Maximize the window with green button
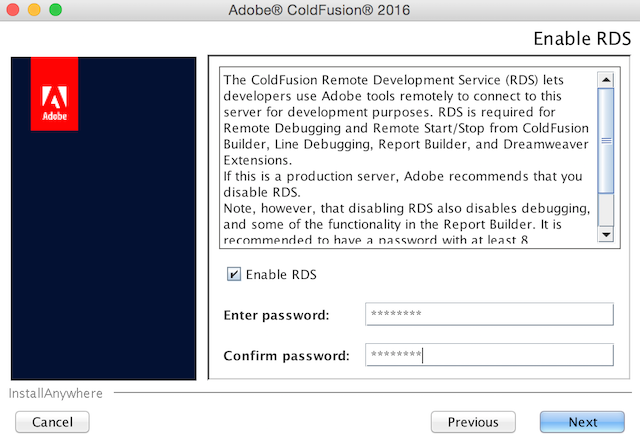Image resolution: width=640 pixels, height=447 pixels. coord(56,9)
